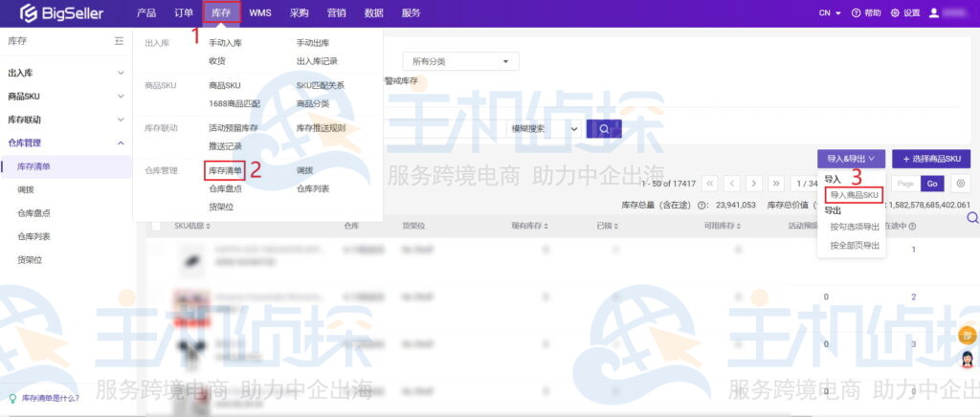The width and height of the screenshot is (980, 417).
Task: Select 货架位 in the dropdown menu
Action: coord(221,207)
